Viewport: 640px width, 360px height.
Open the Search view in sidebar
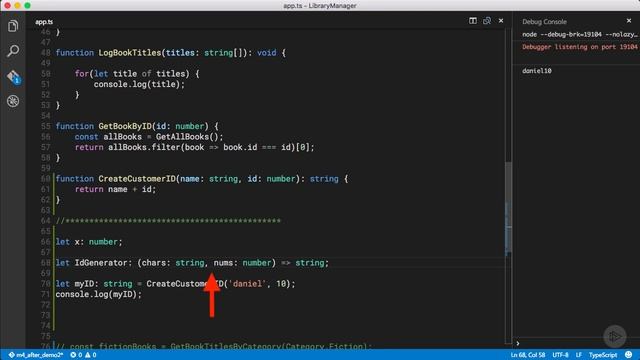click(x=13, y=51)
